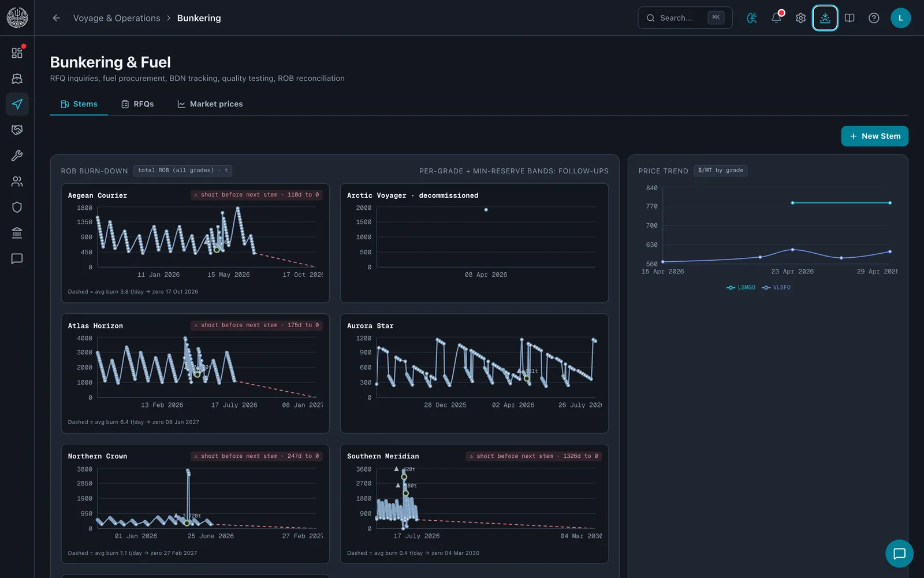Click the $/MT by grade chip
Screen dimensions: 924x578
tap(720, 171)
